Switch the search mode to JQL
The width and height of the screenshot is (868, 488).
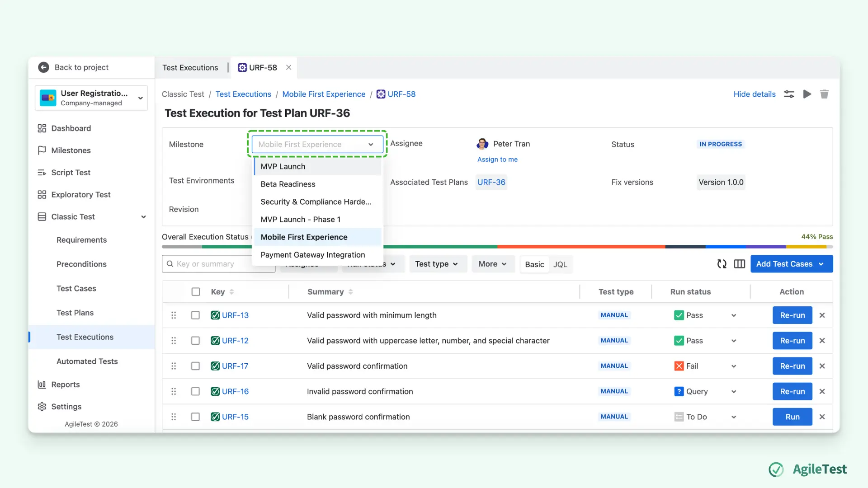click(x=560, y=264)
